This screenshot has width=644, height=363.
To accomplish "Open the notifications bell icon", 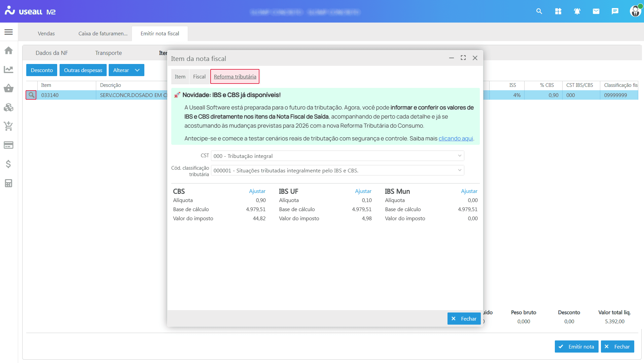I will coord(577,11).
